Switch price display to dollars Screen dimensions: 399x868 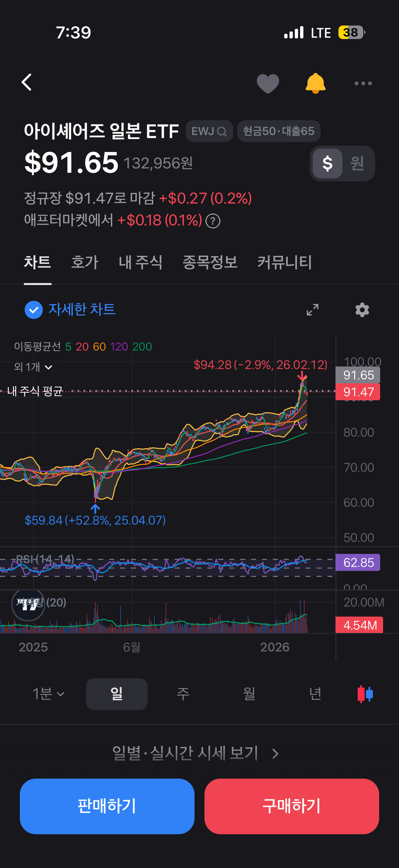327,164
